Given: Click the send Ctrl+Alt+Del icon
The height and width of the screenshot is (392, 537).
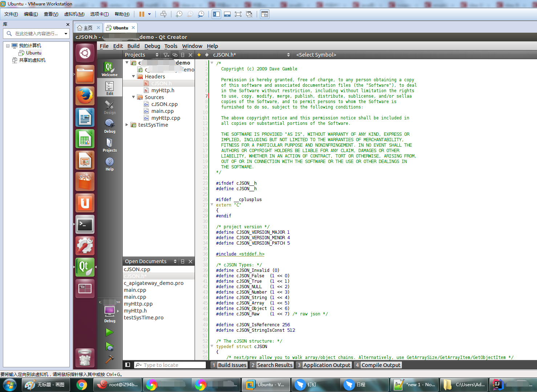Looking at the screenshot, I should point(163,14).
